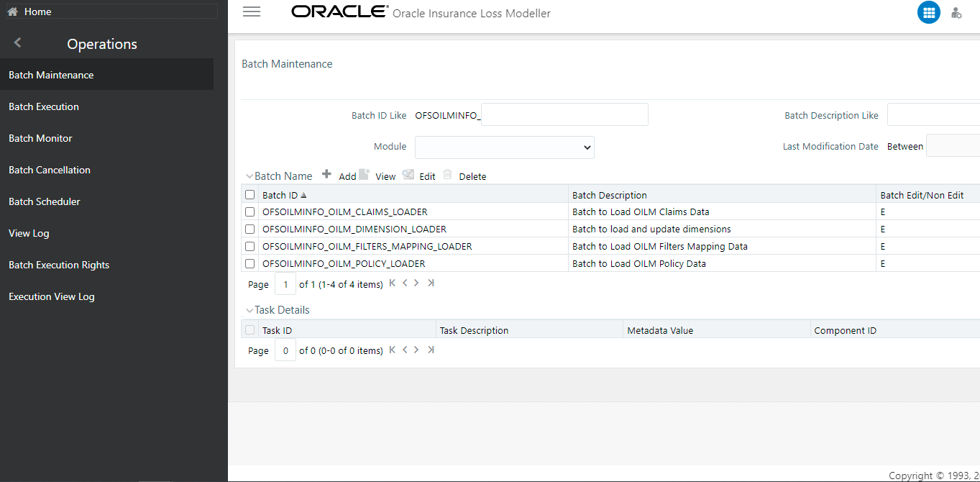This screenshot has width=980, height=482.
Task: Go to last page in Batch Name pager
Action: (431, 283)
